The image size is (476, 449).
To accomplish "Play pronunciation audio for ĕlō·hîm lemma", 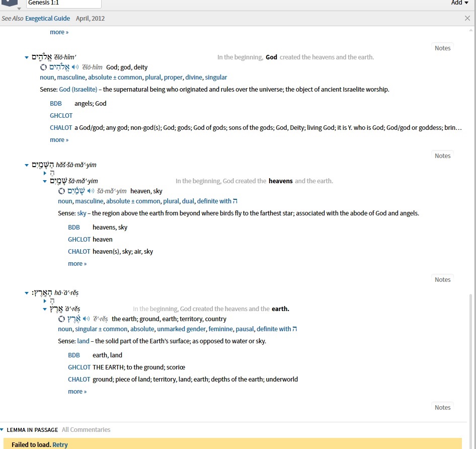I will point(75,67).
